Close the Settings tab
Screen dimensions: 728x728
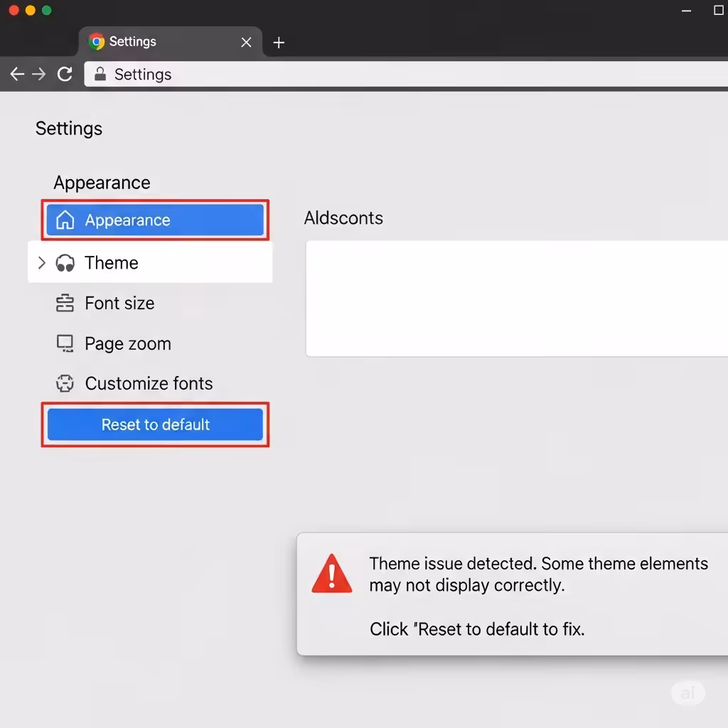coord(246,42)
